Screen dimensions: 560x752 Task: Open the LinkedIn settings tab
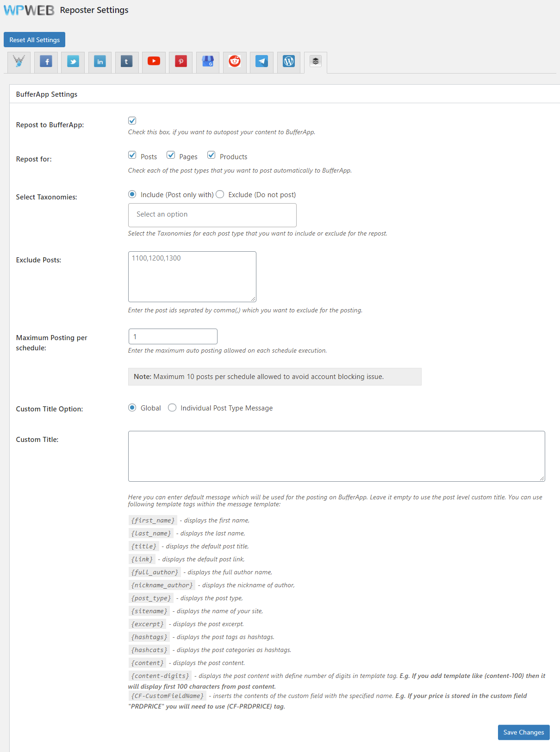100,62
